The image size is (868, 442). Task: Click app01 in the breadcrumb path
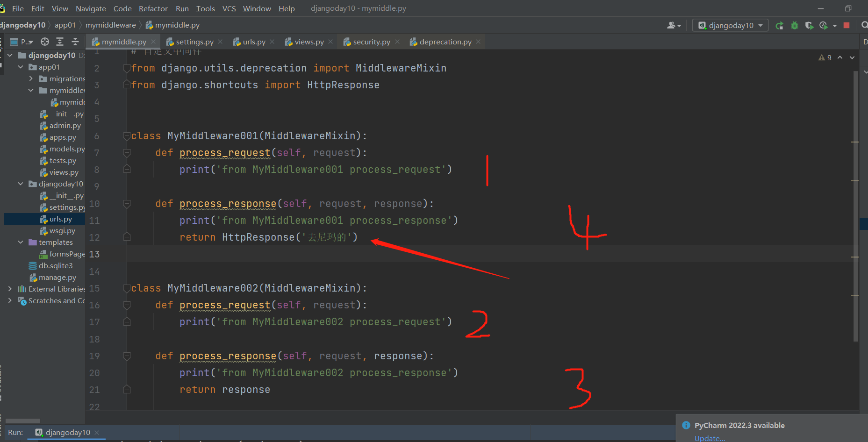point(65,25)
